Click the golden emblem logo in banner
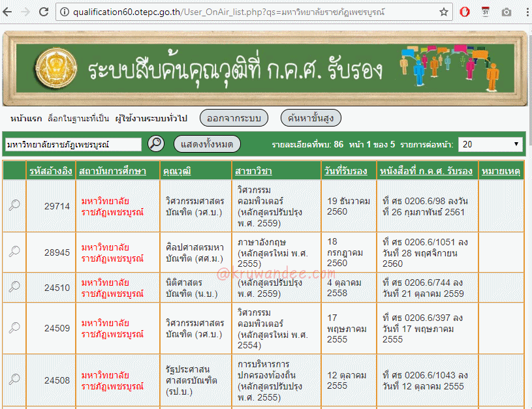 (56, 68)
